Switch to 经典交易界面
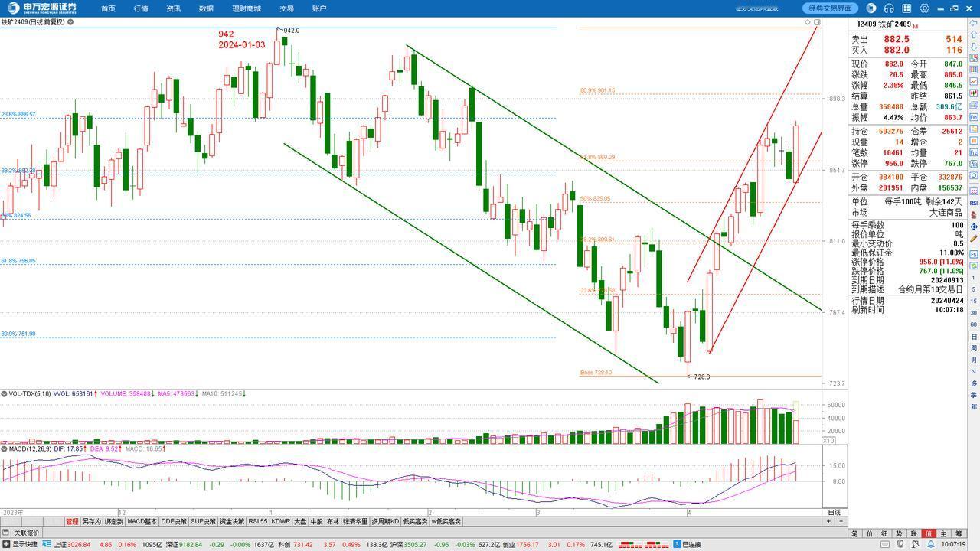Viewport: 980px width, 551px height. [x=831, y=8]
